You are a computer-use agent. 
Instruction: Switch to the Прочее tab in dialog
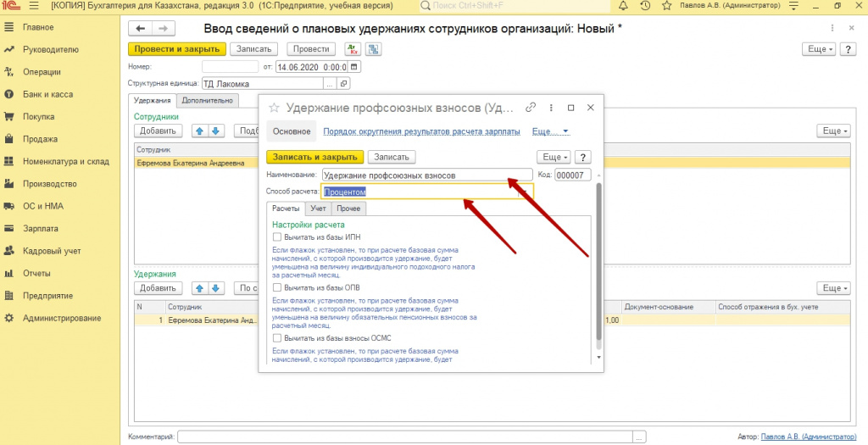(348, 209)
